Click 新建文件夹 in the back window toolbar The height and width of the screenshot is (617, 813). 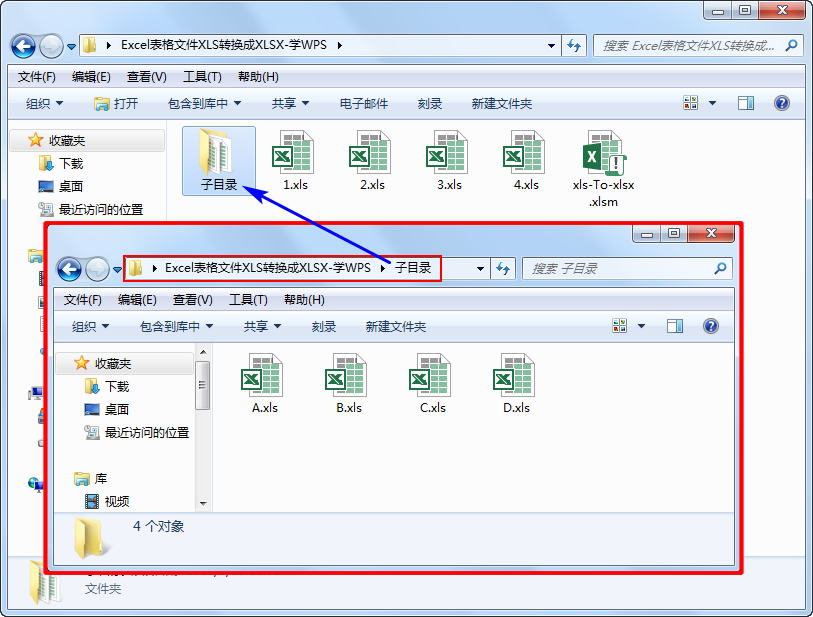click(x=501, y=104)
